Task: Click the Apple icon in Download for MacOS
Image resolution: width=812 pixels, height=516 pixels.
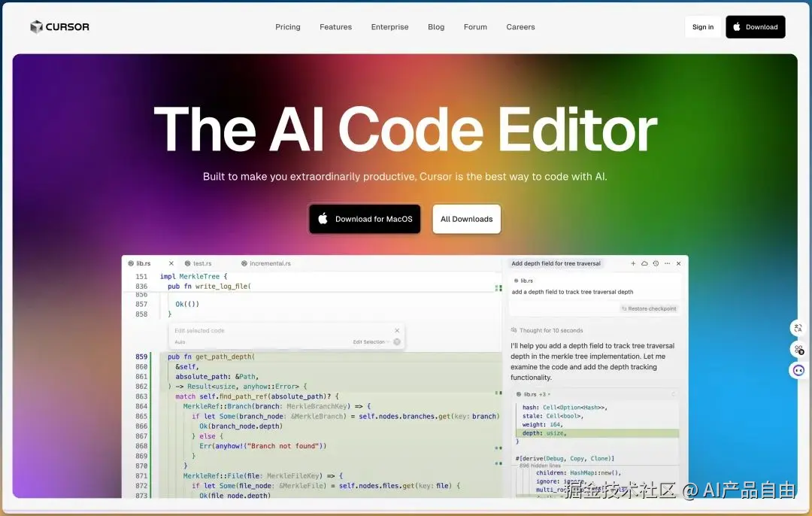Action: click(323, 219)
